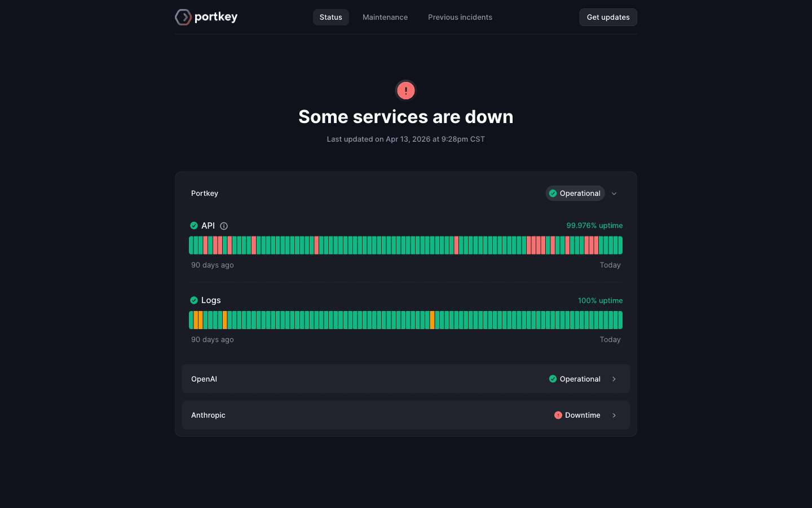
Task: Click the 99.976% uptime text
Action: (x=594, y=225)
